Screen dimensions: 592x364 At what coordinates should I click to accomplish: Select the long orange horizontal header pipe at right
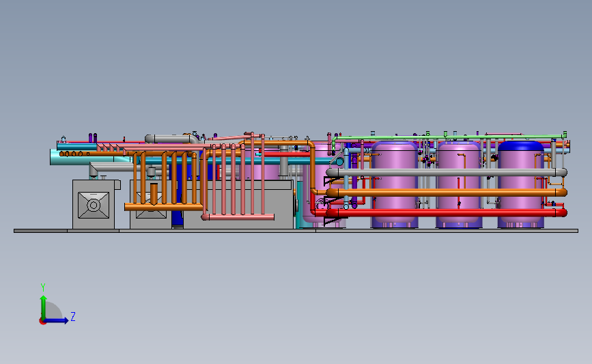coord(447,193)
